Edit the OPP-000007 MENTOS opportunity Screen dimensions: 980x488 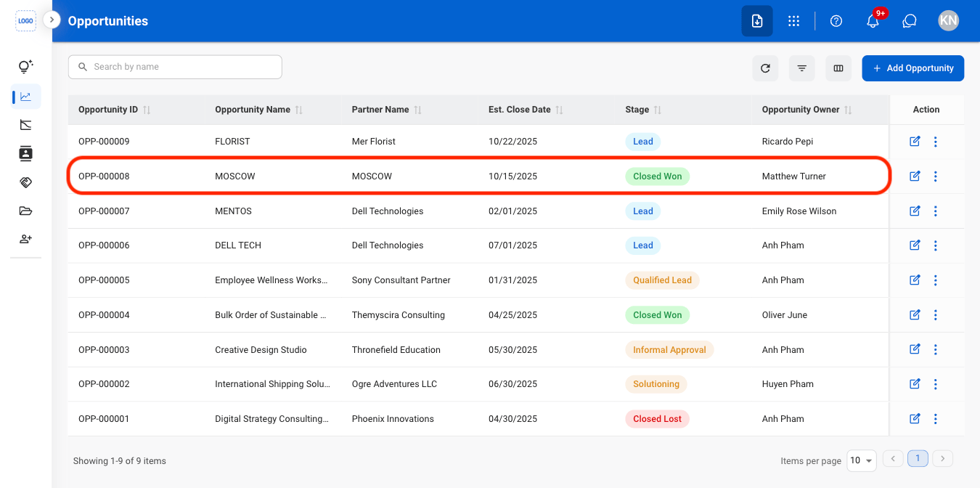tap(915, 211)
